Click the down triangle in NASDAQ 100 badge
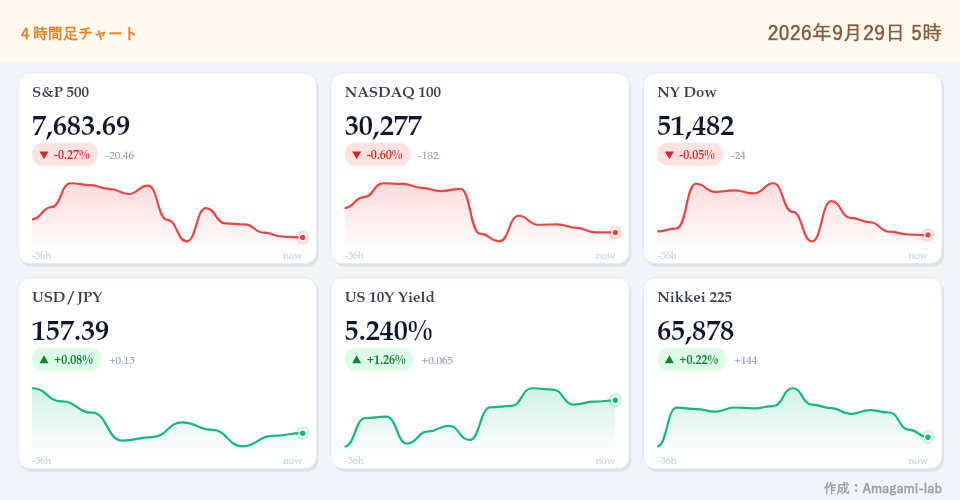Image resolution: width=960 pixels, height=500 pixels. pos(357,155)
